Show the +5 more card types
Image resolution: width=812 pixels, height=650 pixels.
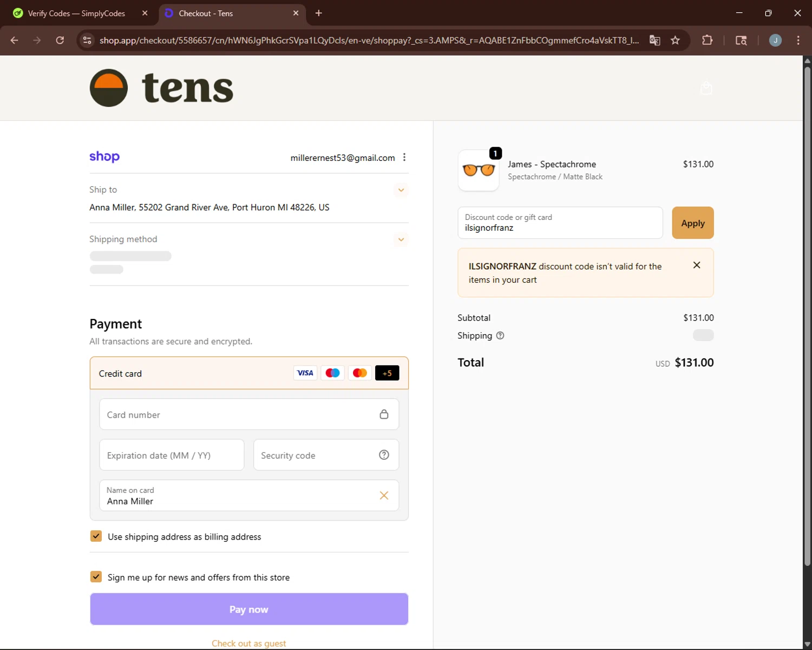[387, 373]
